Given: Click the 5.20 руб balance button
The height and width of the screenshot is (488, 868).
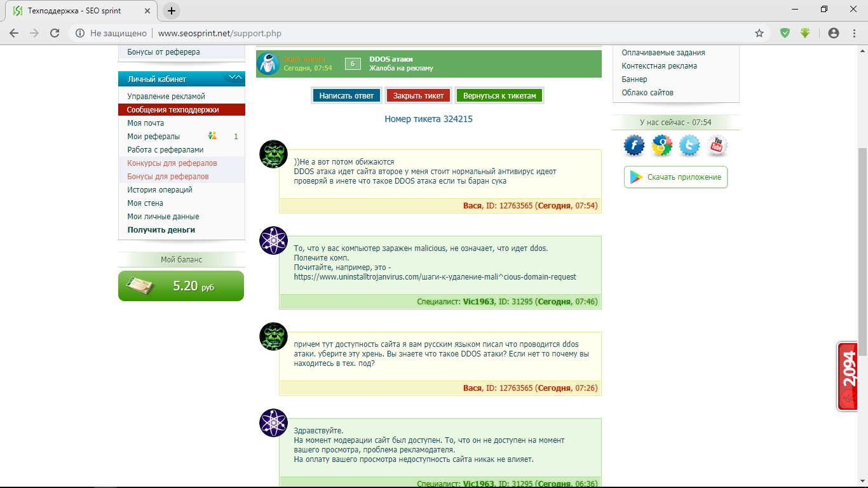Looking at the screenshot, I should click(x=181, y=286).
